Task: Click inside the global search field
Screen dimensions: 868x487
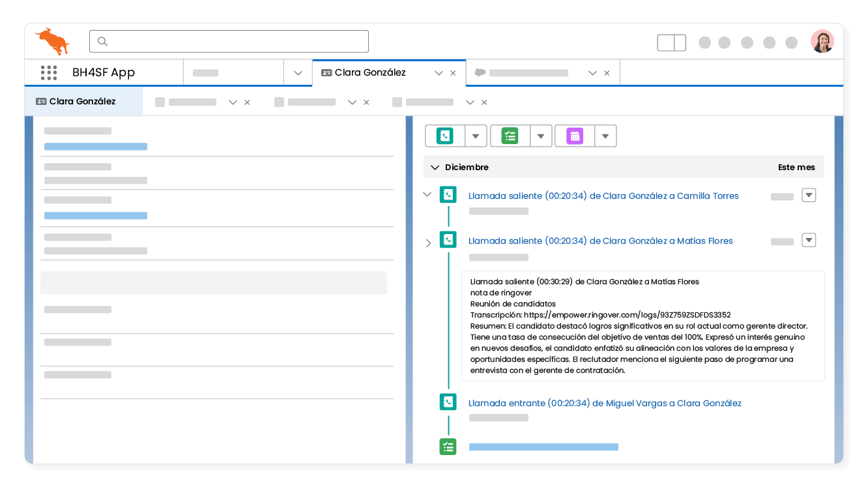Action: [228, 40]
